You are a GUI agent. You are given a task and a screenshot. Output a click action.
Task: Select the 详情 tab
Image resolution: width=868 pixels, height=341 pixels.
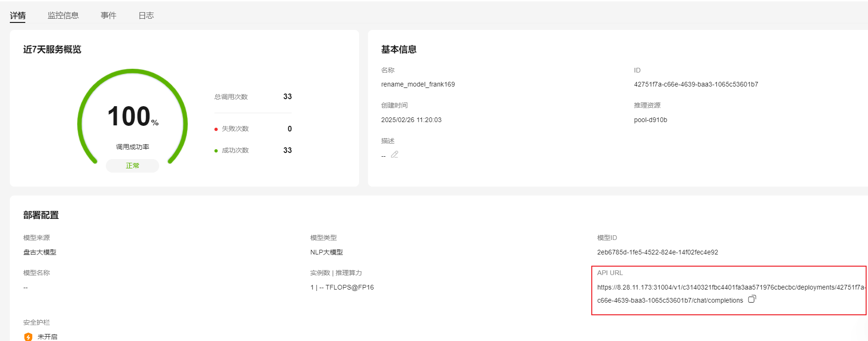(18, 15)
